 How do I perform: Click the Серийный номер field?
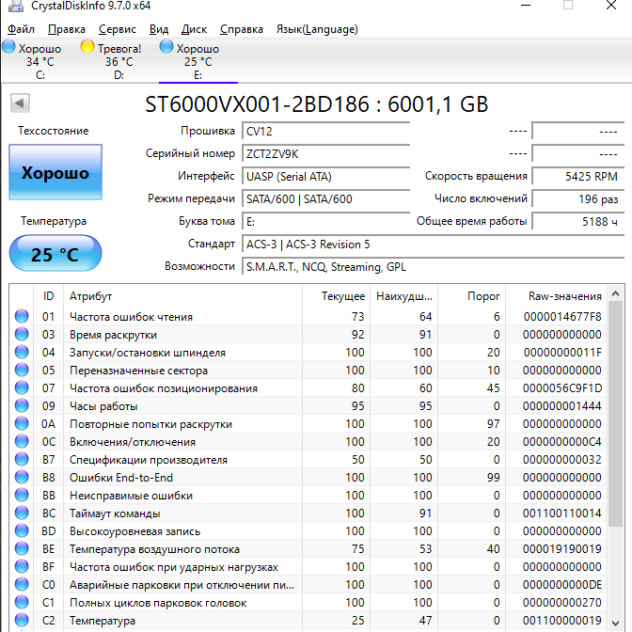[x=326, y=154]
